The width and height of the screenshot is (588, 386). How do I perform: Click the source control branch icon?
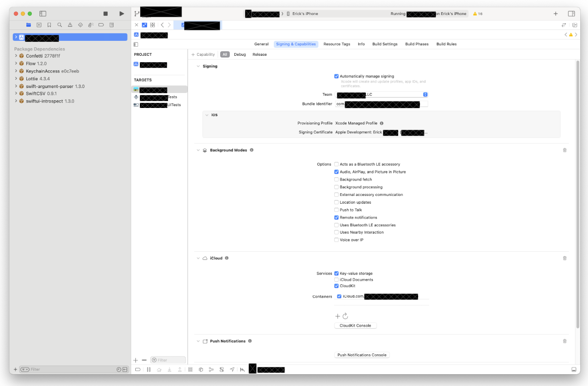pos(137,14)
